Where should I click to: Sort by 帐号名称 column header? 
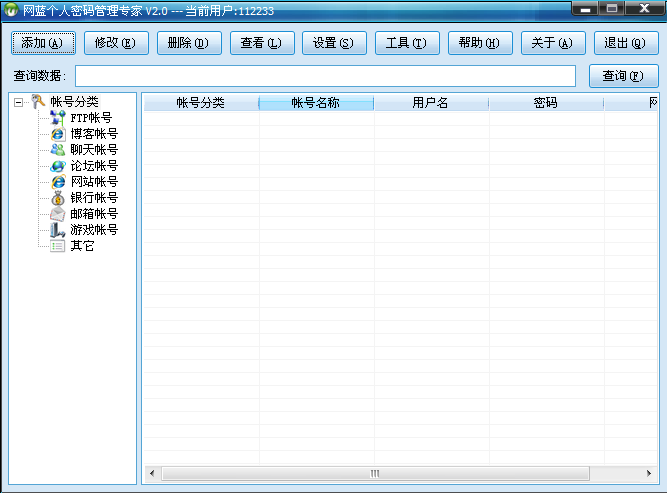coord(316,103)
